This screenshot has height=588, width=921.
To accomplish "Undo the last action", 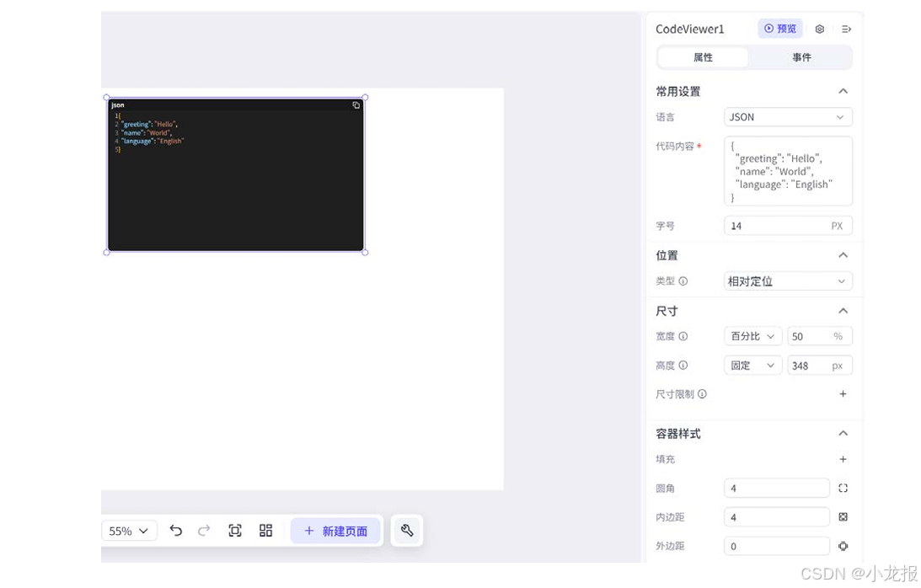I will pyautogui.click(x=176, y=531).
